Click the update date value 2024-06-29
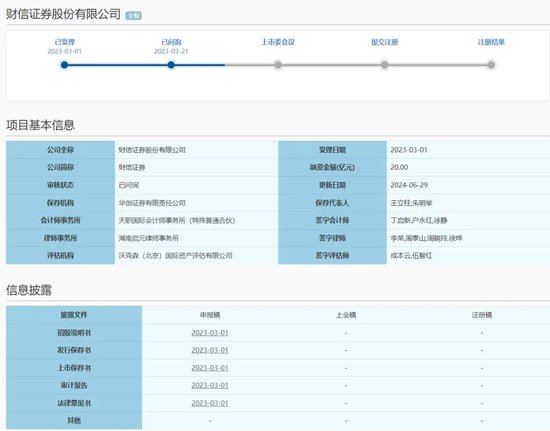Image resolution: width=550 pixels, height=431 pixels. [x=409, y=185]
